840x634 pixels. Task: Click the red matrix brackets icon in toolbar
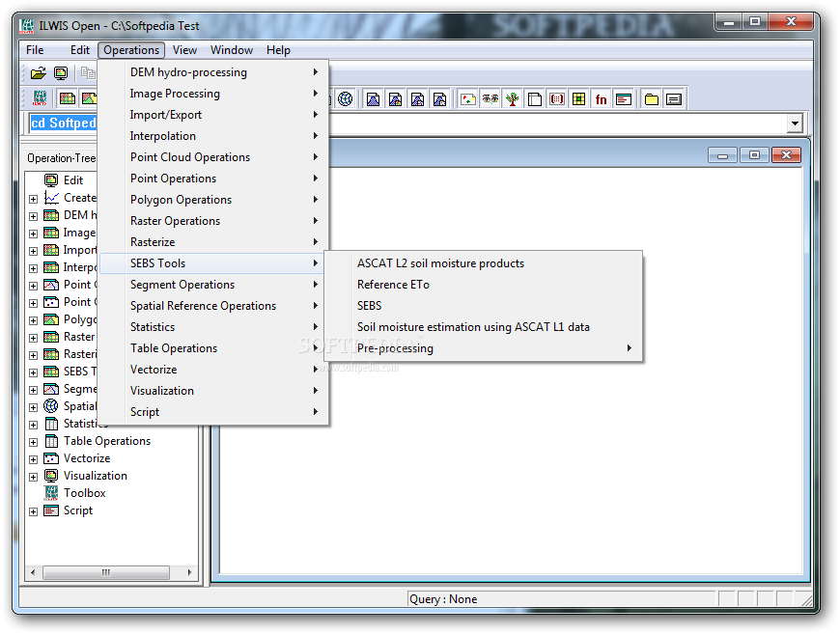(557, 99)
